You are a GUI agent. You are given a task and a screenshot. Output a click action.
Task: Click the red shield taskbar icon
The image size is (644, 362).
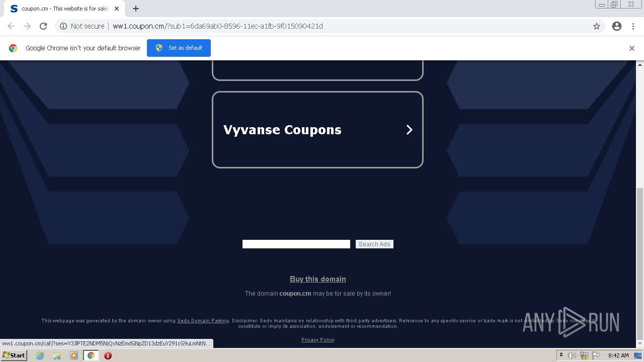point(108,355)
